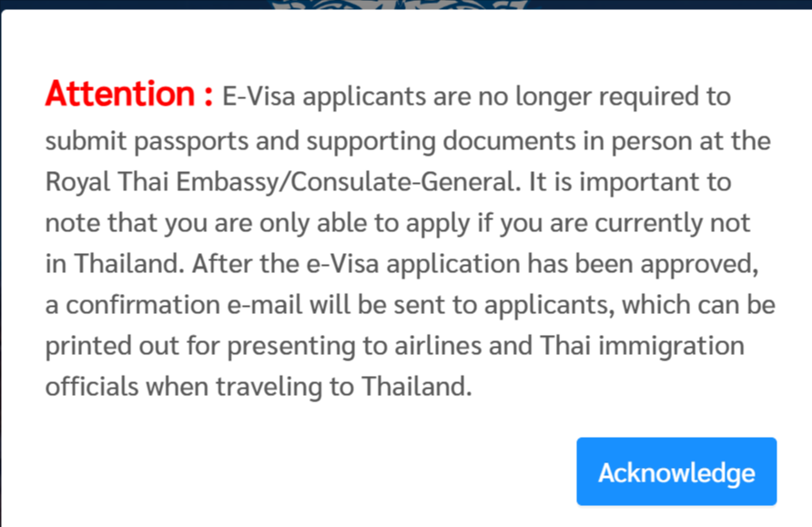Screen dimensions: 812x527
Task: Click the blue Acknowledge button
Action: click(x=676, y=471)
